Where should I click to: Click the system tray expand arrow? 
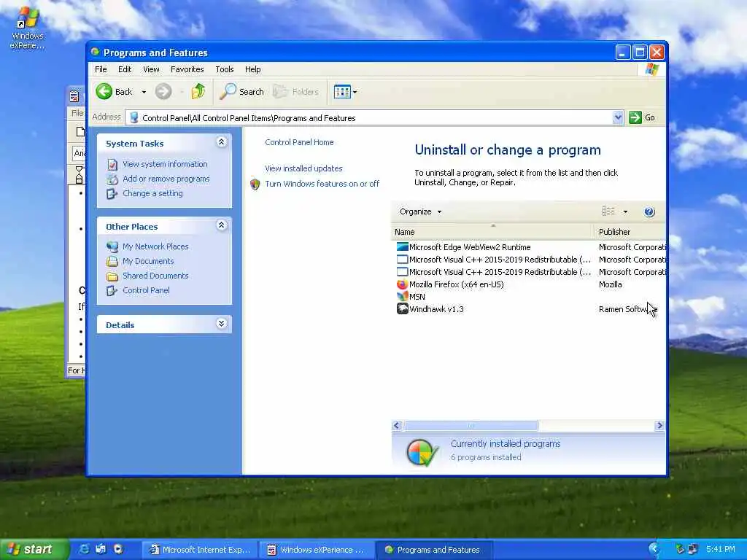tap(654, 549)
